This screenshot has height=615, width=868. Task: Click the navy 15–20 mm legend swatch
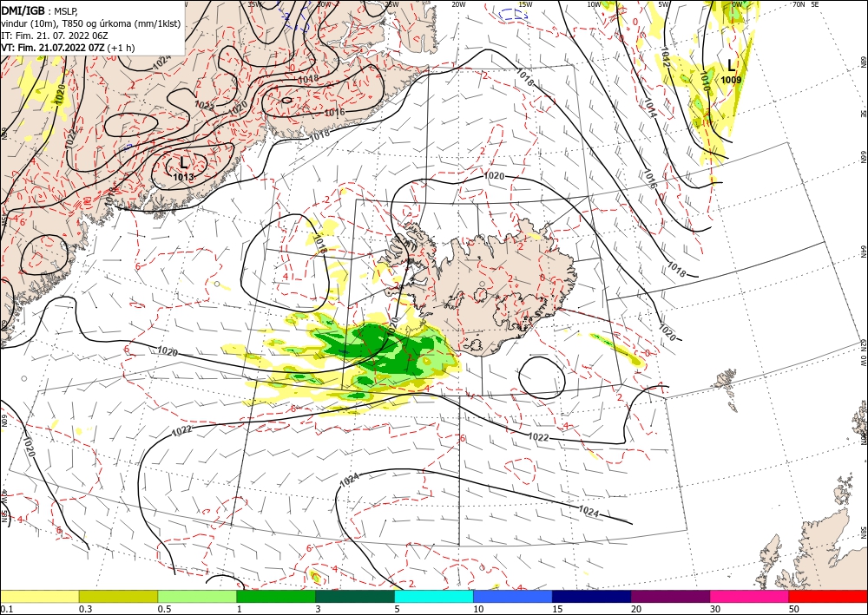pyautogui.click(x=592, y=596)
